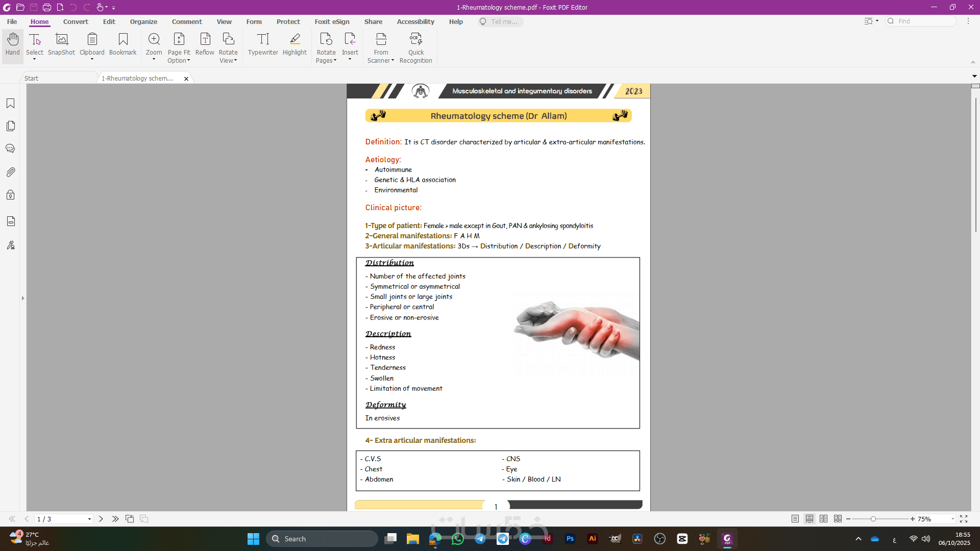
Task: Open the Comment ribbon tab
Action: (x=187, y=21)
